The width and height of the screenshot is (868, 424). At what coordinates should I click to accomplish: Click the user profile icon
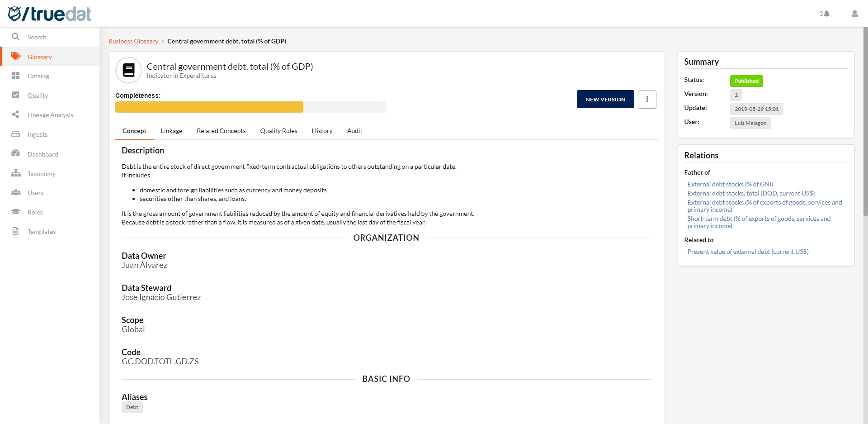coord(854,14)
